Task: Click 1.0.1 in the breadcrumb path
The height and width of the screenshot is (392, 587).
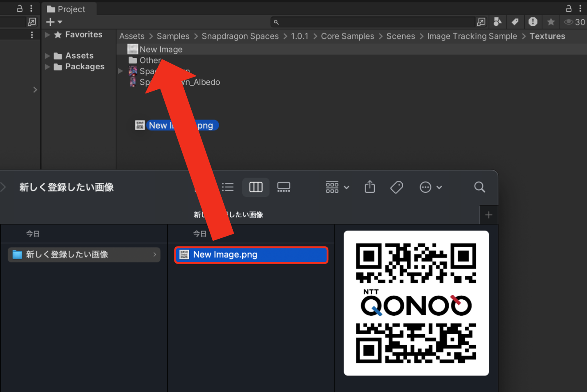Action: 300,36
